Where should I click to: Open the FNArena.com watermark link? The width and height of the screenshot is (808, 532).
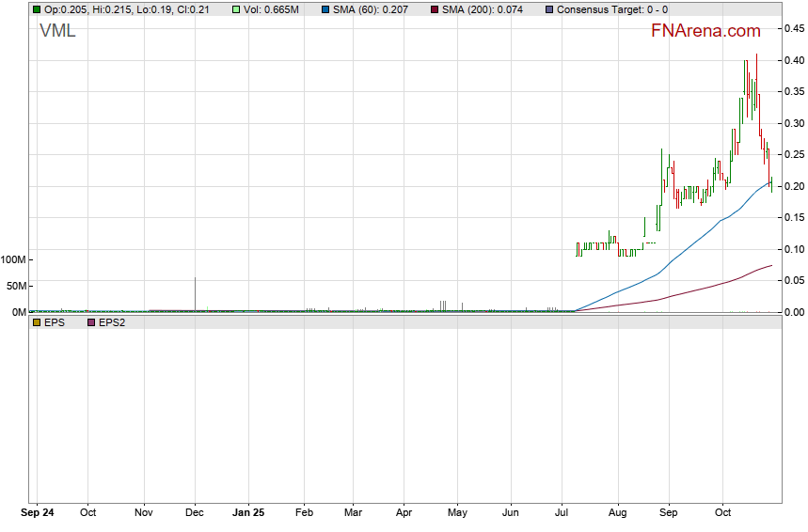click(705, 31)
